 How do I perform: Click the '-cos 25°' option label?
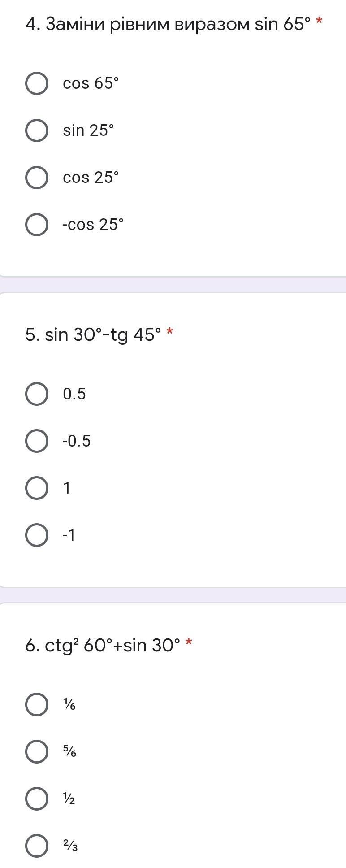(93, 225)
